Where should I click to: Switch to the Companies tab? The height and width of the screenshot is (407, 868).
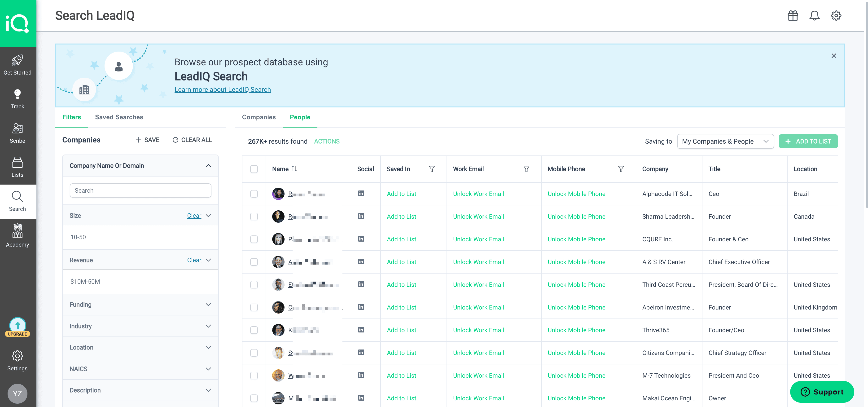(x=259, y=117)
